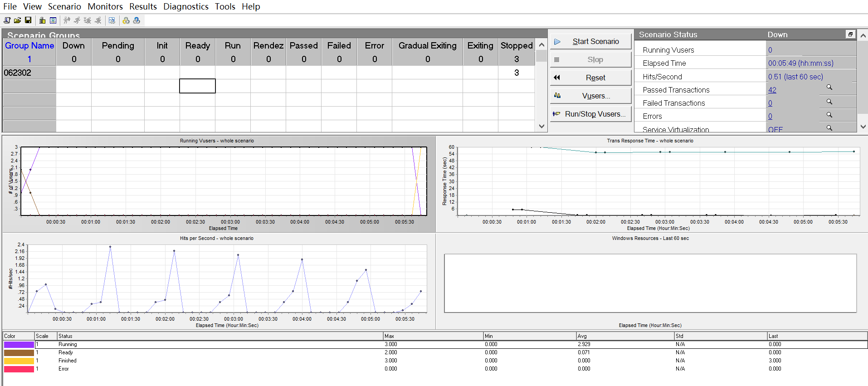Click the blue rings toolbar icon
The width and height of the screenshot is (868, 386).
pos(137,20)
